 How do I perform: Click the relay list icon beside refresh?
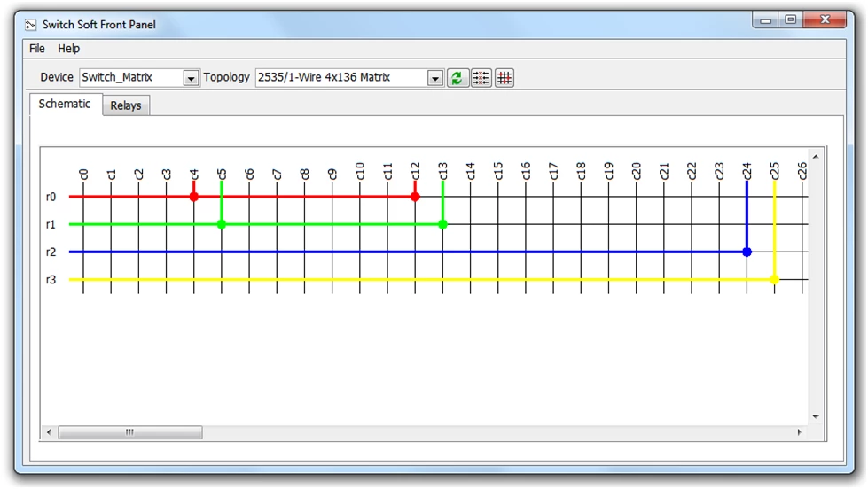[x=481, y=78]
